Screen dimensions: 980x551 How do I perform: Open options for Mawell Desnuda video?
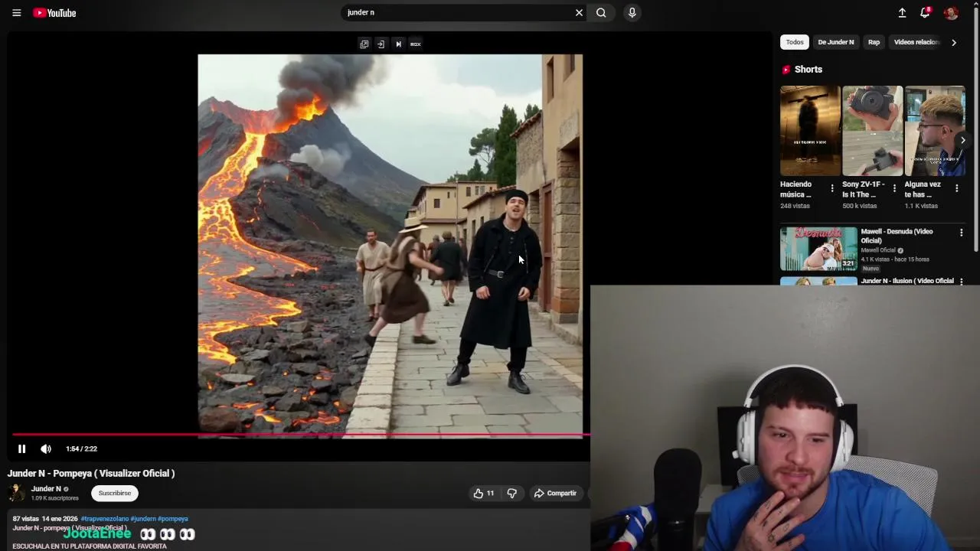click(962, 233)
